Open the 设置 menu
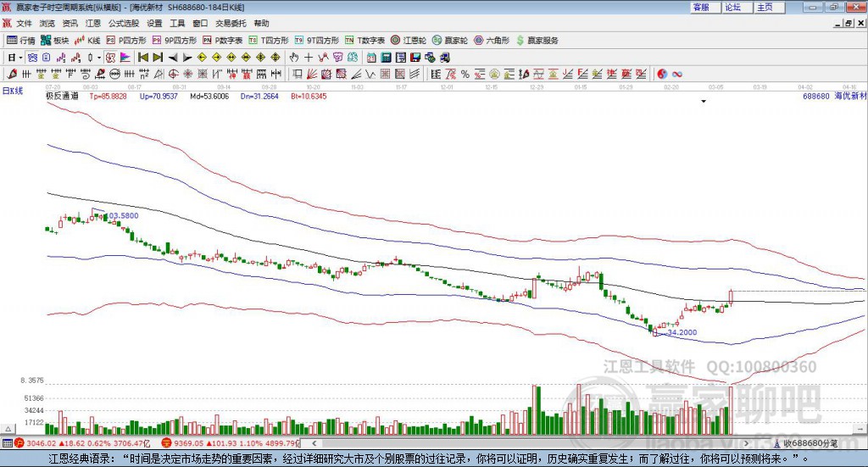 154,23
